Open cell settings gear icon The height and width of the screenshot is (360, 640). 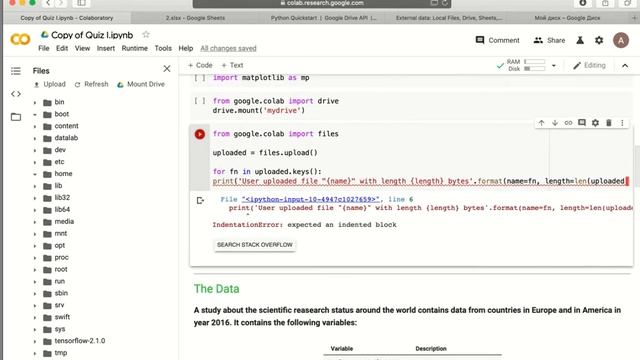tap(595, 123)
